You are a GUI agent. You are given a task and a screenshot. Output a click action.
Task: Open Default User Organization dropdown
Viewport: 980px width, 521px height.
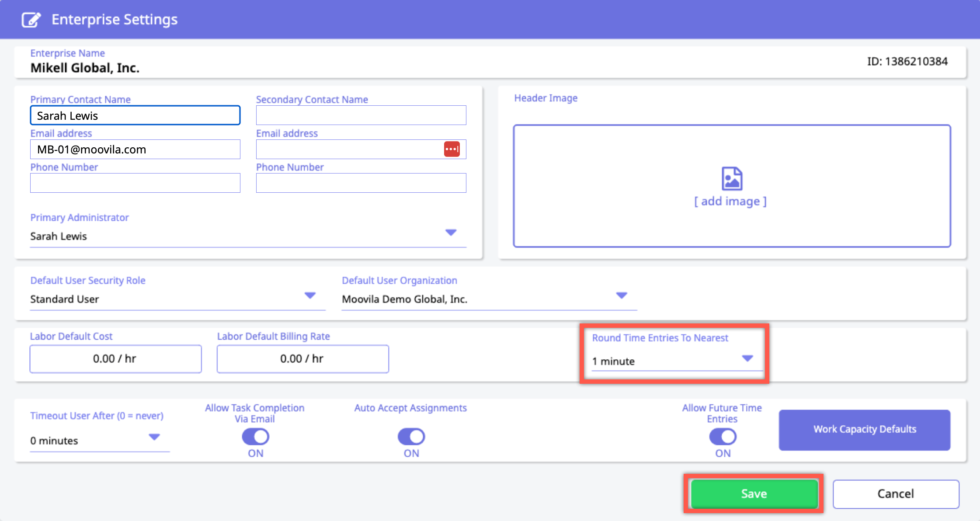621,295
